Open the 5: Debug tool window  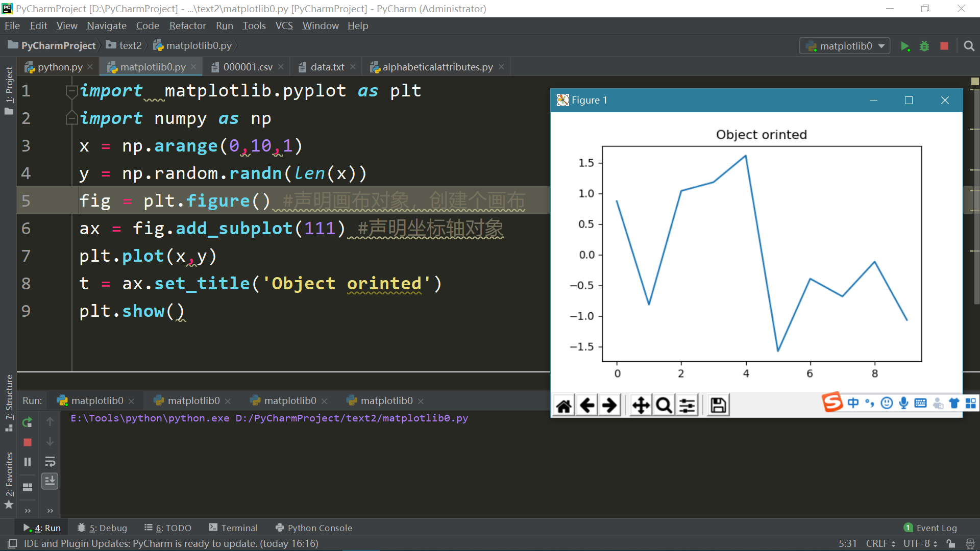102,528
